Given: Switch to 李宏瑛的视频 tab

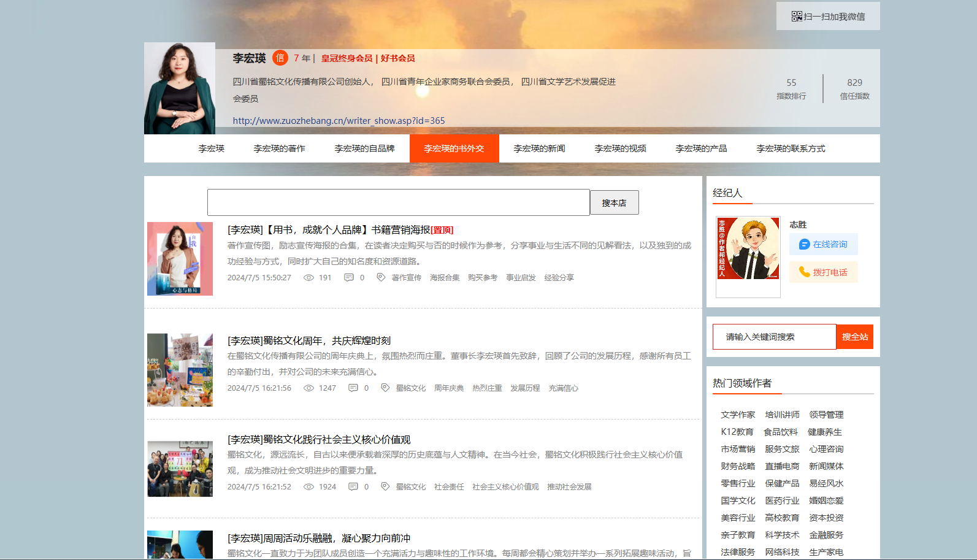Looking at the screenshot, I should pyautogui.click(x=620, y=148).
